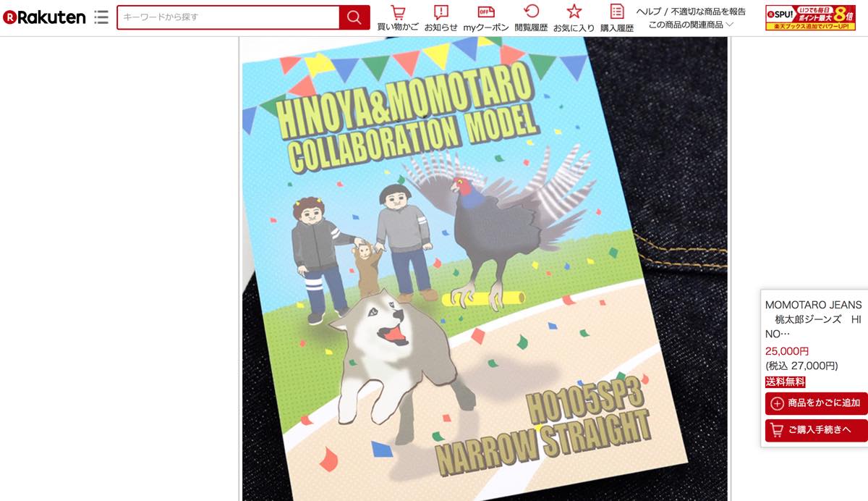Open browsing history (閲覧履歴)

click(x=531, y=19)
